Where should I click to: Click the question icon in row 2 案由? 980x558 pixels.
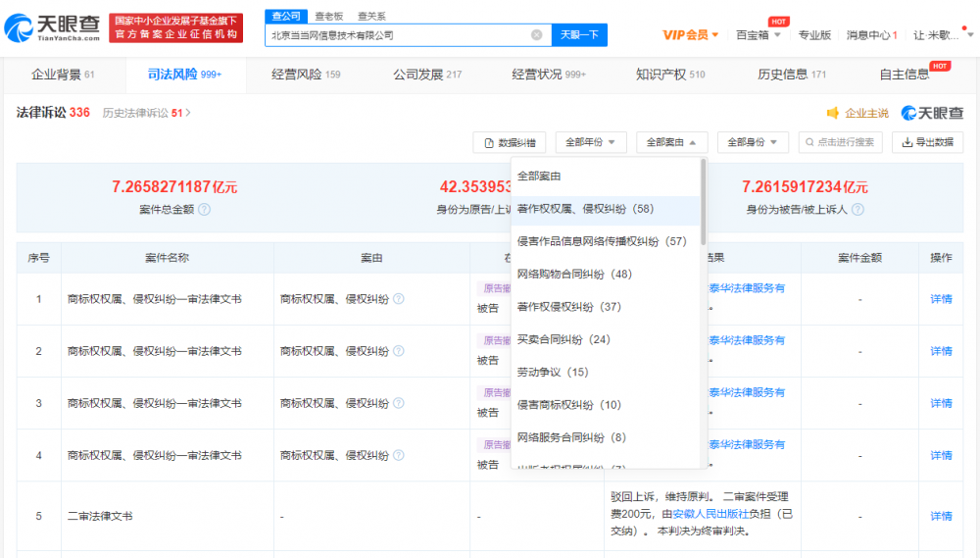click(399, 351)
